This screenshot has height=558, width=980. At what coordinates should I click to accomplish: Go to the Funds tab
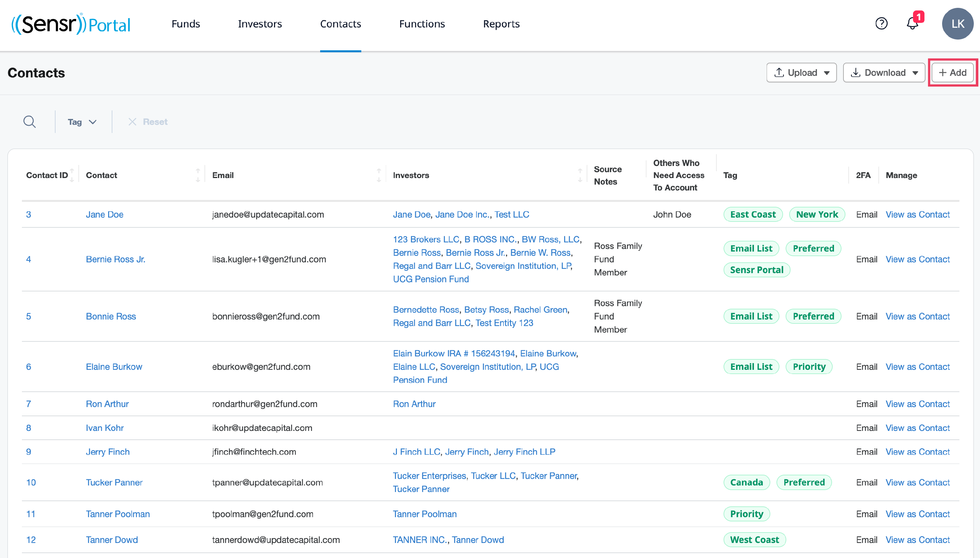pyautogui.click(x=186, y=24)
